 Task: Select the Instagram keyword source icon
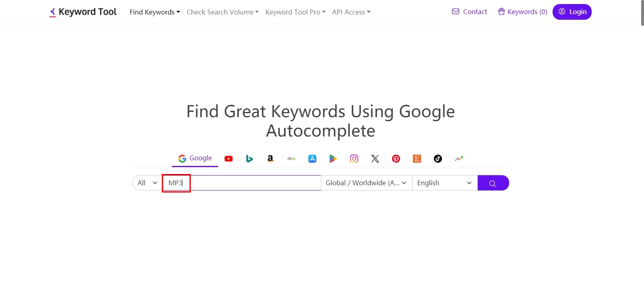[x=354, y=159]
